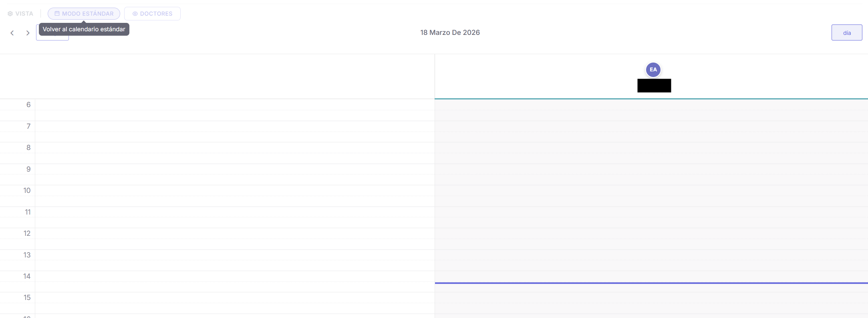Click the 18 Marzo De 2026 title
Image resolution: width=868 pixels, height=318 pixels.
point(450,32)
